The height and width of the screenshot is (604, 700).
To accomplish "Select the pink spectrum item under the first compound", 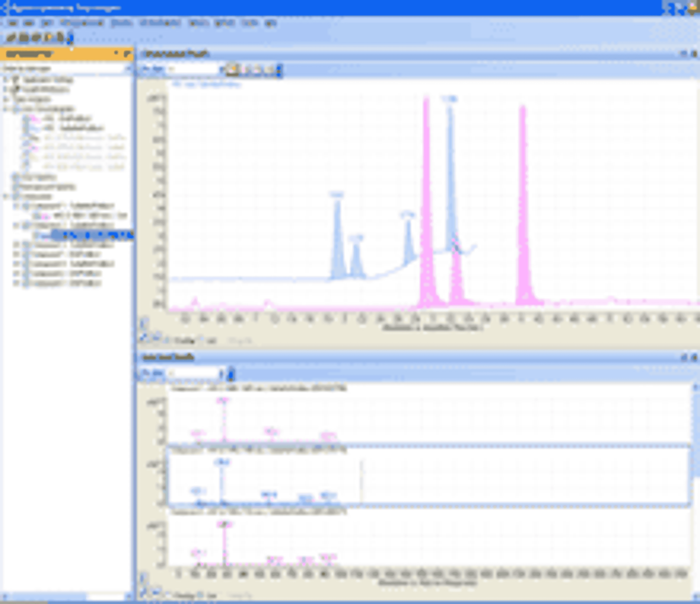I will point(91,215).
